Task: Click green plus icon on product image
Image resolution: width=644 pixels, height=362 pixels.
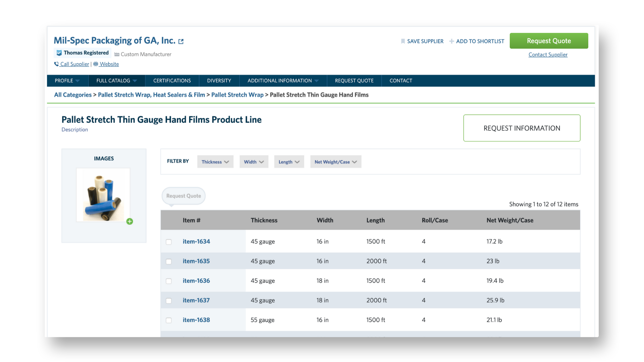Action: (x=129, y=221)
